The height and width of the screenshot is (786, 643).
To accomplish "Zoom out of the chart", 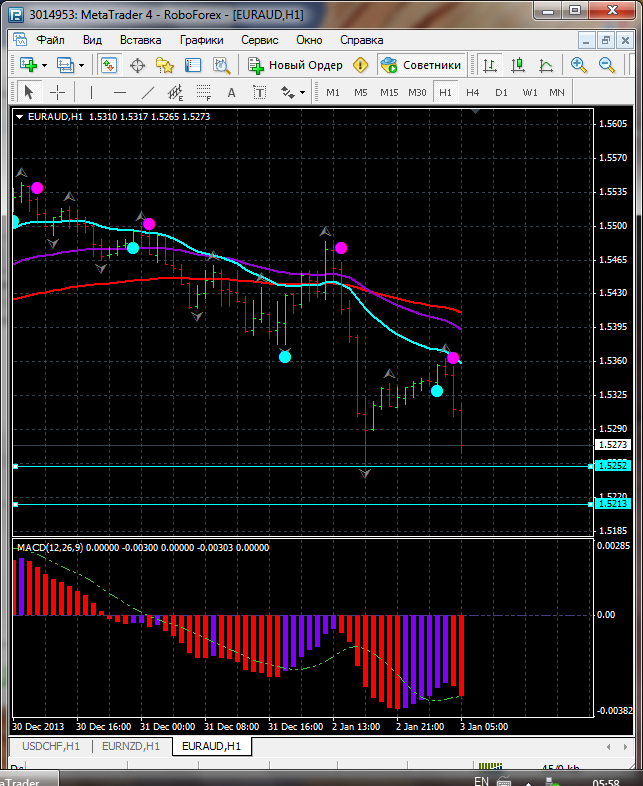I will pos(606,65).
